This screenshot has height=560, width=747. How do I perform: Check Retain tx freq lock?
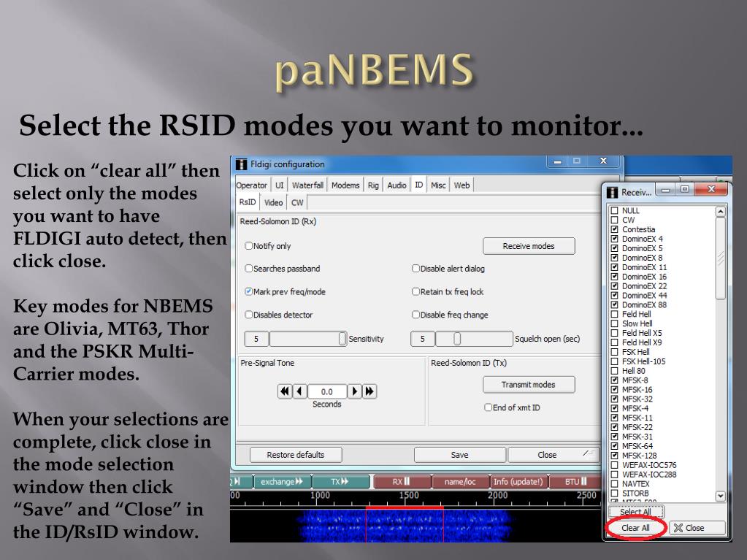416,291
